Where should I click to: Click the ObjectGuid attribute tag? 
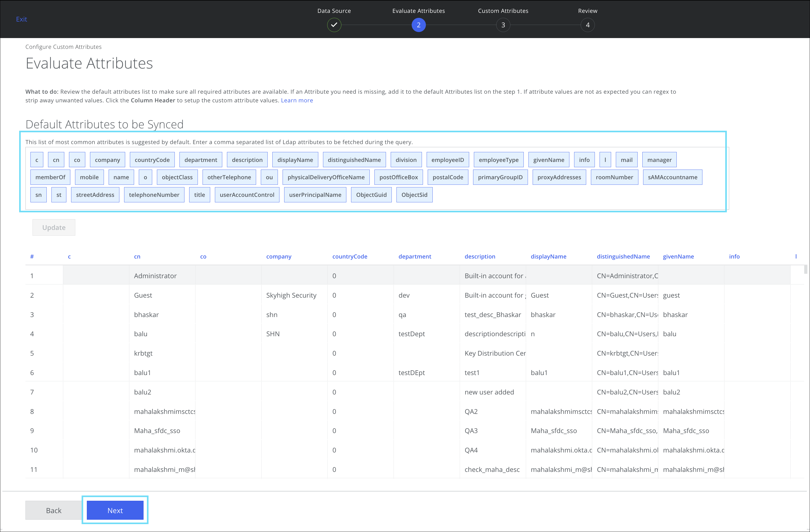[x=371, y=195]
